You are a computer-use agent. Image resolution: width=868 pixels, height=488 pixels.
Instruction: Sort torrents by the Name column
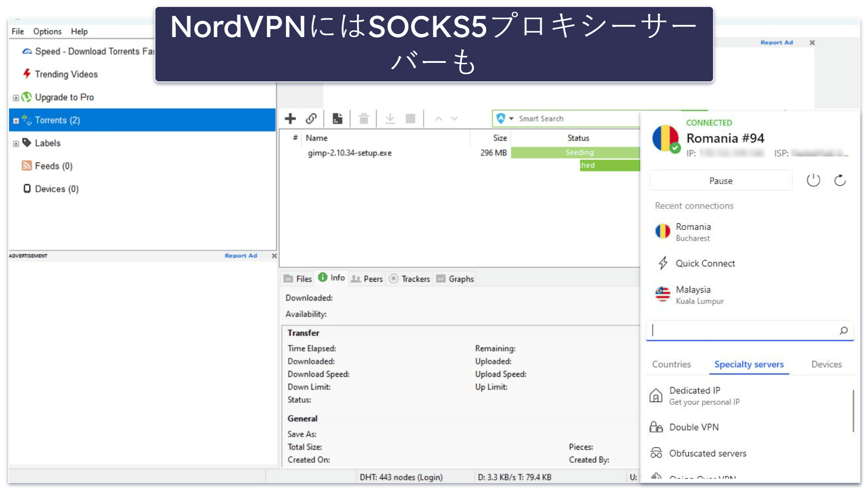(x=317, y=138)
